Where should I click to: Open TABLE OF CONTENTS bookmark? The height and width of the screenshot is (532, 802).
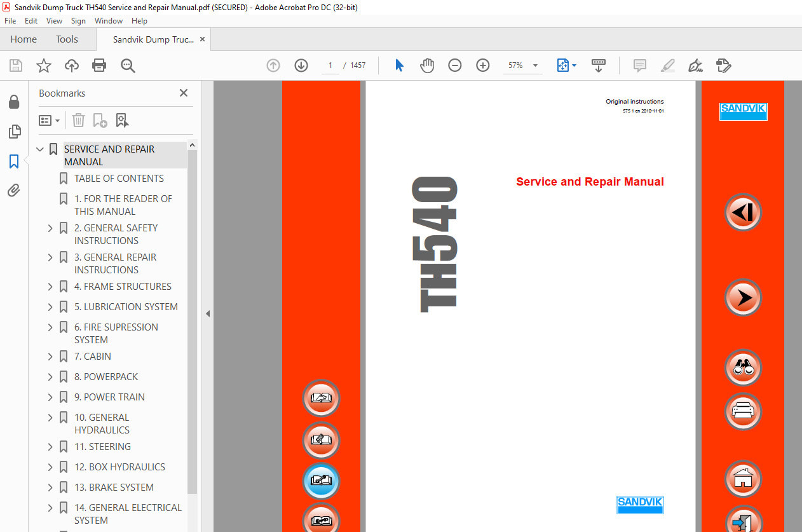tap(119, 179)
